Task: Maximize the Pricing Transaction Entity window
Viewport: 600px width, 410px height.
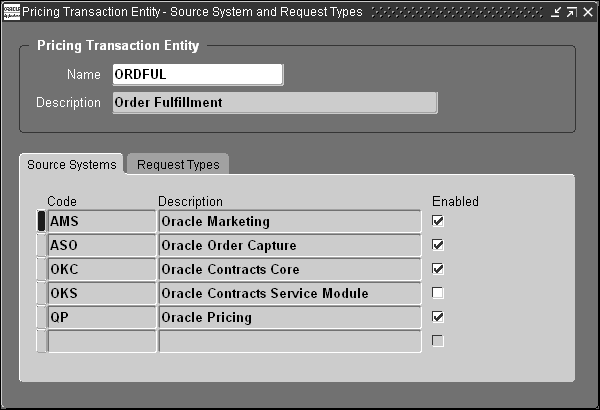Action: (x=572, y=12)
